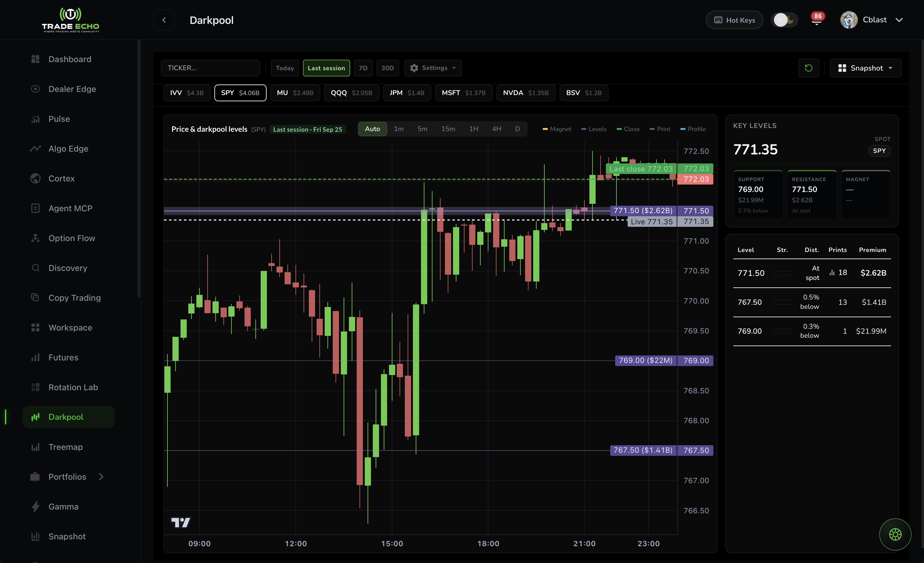924x563 pixels.
Task: Click the back arrow next to Darkpool
Action: [x=164, y=20]
